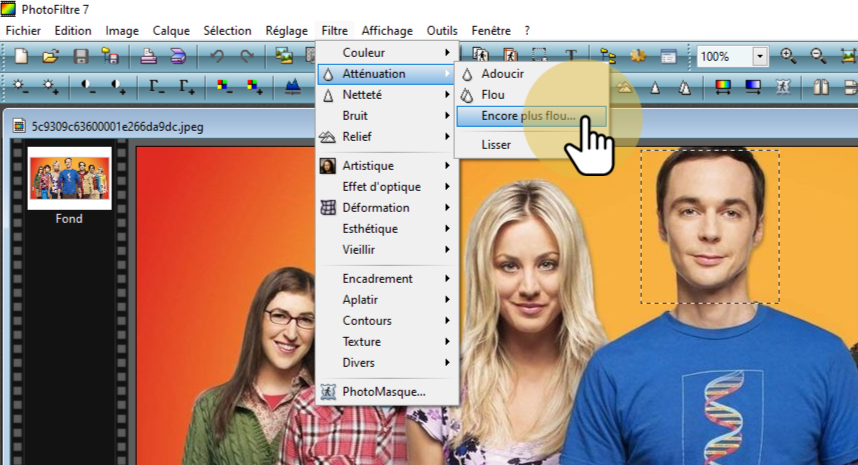Open the histogram levels tool icon
The image size is (858, 465).
click(x=293, y=86)
